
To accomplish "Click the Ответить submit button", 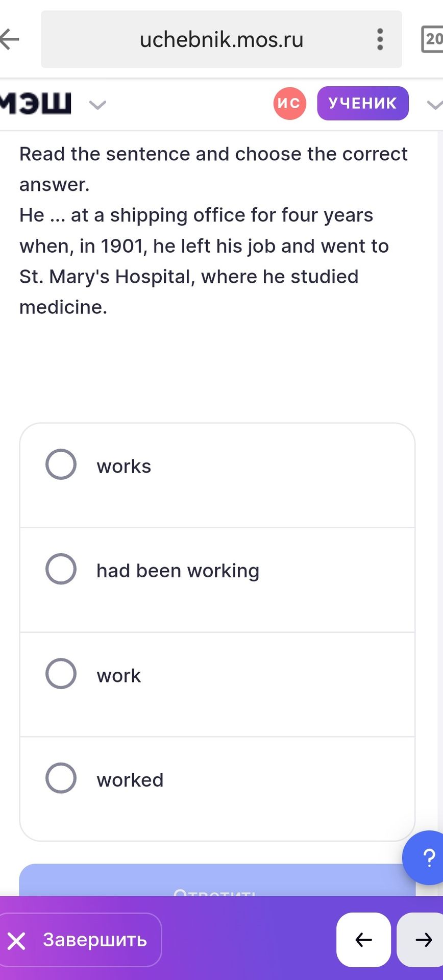I will coord(217,880).
